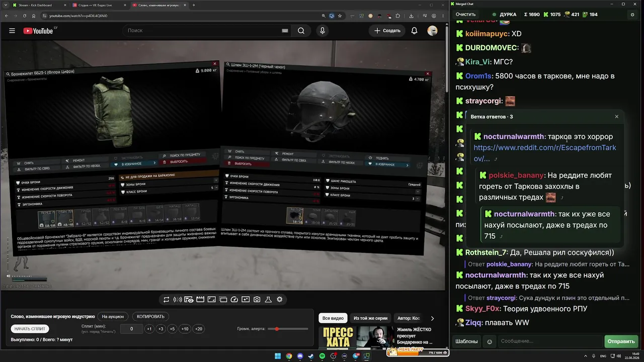Open the YouTube guide hamburger menu
The height and width of the screenshot is (362, 644).
click(x=12, y=31)
